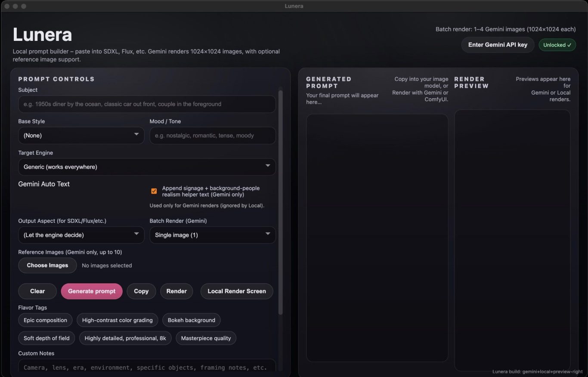This screenshot has height=377, width=588.
Task: Toggle the Epic composition flavor tag
Action: click(45, 320)
